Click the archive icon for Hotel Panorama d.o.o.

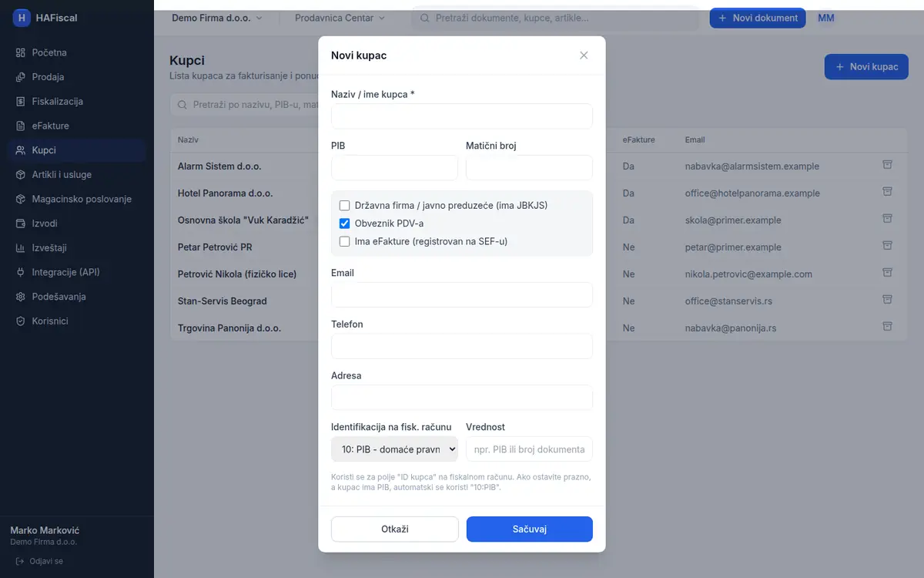(x=887, y=192)
